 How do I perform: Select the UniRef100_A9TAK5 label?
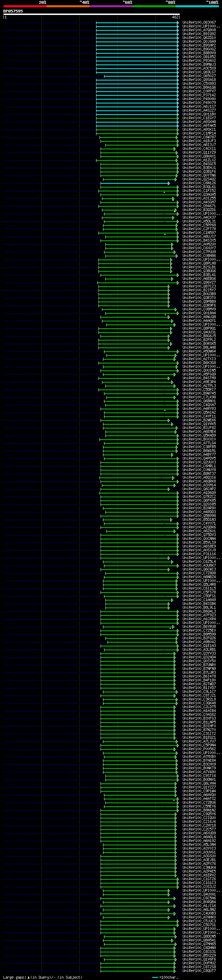click(x=199, y=125)
